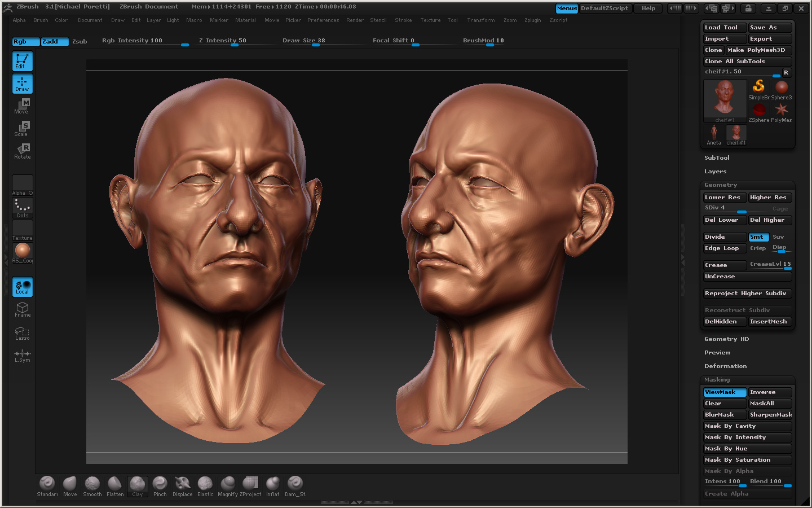Select the Draw mode tool
Viewport: 812px width, 508px height.
[x=23, y=84]
